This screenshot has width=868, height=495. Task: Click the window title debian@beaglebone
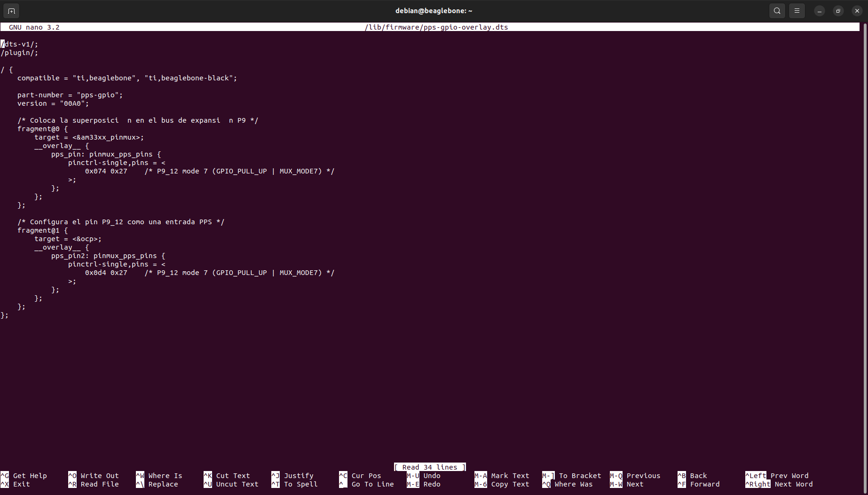tap(434, 11)
